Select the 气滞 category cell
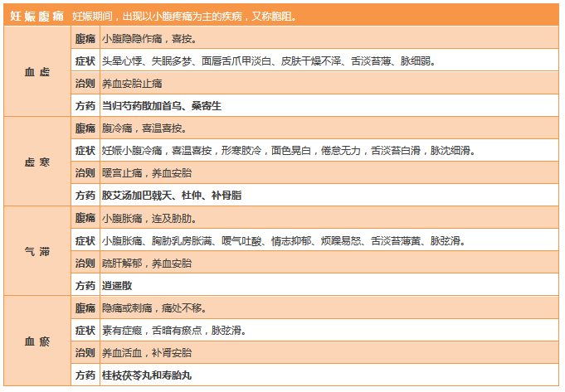 click(37, 252)
